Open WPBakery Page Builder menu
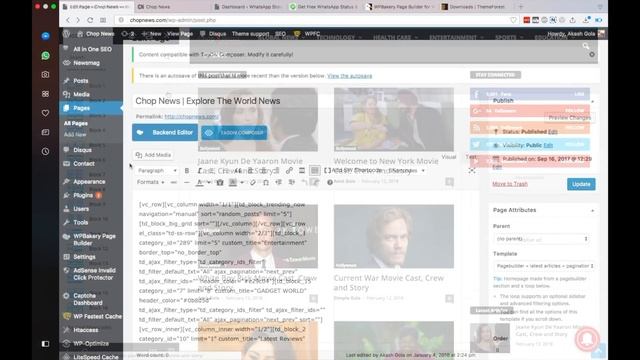The width and height of the screenshot is (640, 360). click(x=94, y=240)
